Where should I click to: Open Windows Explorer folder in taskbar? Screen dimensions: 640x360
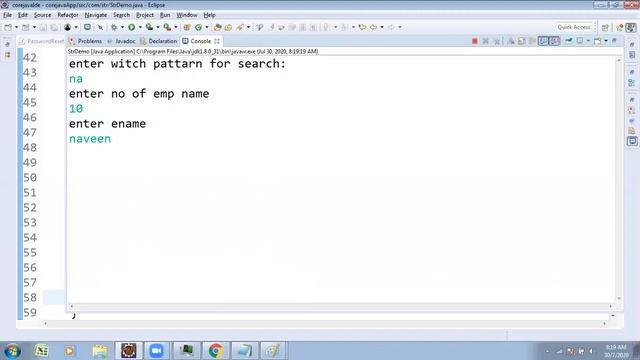point(100,351)
